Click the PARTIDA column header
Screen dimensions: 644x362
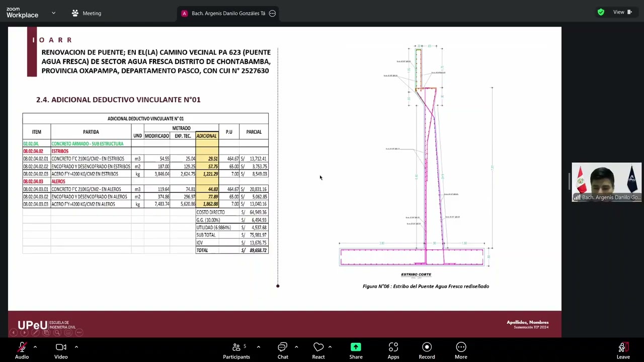coord(91,132)
